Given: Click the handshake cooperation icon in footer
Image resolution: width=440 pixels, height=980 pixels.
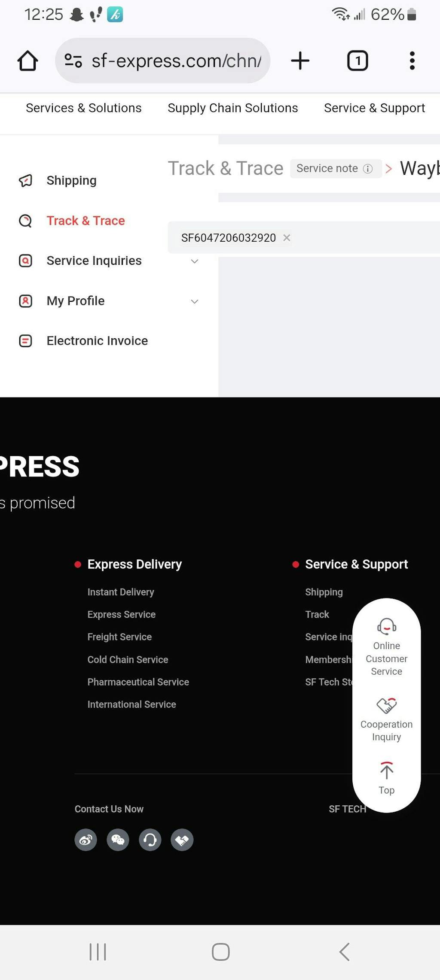Looking at the screenshot, I should click(182, 839).
